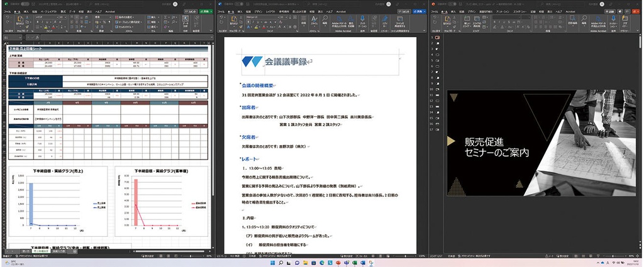The width and height of the screenshot is (644, 267).
Task: Open Word font size 11 dropdown
Action: tap(286, 18)
